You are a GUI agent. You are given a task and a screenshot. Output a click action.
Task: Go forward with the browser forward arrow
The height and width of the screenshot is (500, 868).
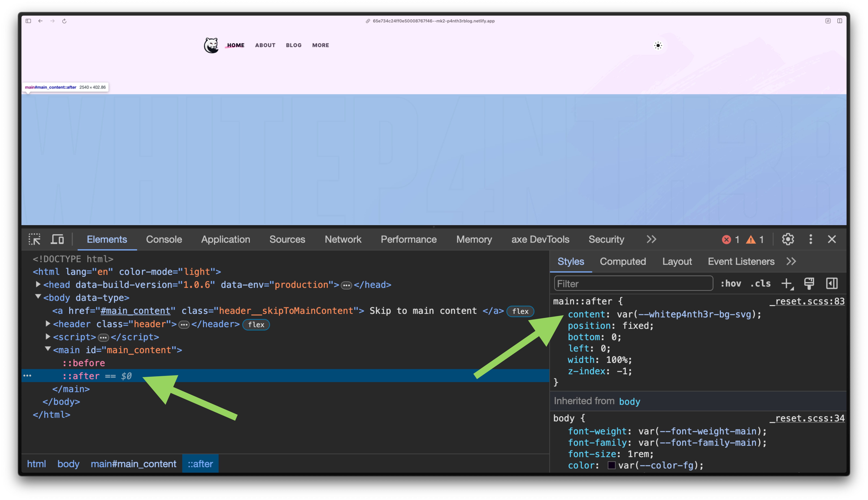52,21
